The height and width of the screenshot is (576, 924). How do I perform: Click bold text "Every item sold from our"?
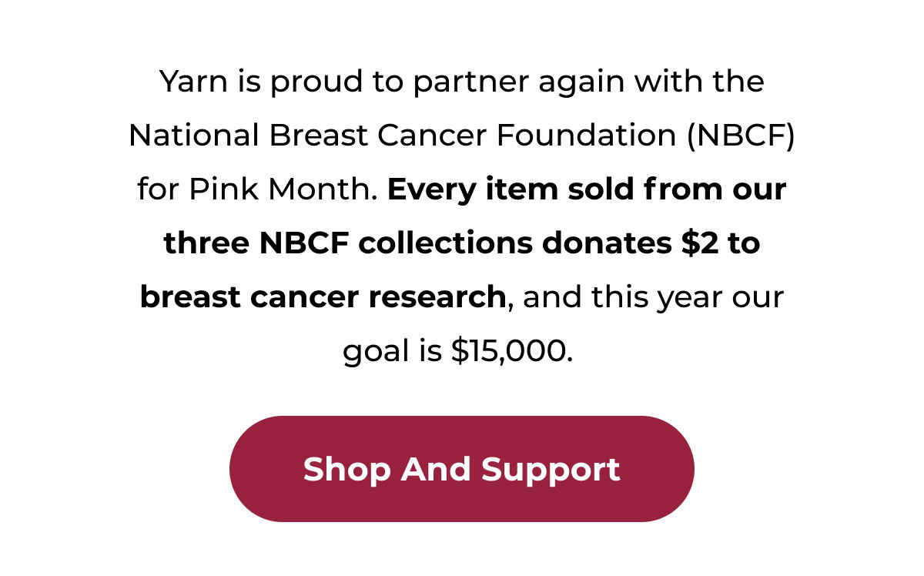tap(587, 189)
